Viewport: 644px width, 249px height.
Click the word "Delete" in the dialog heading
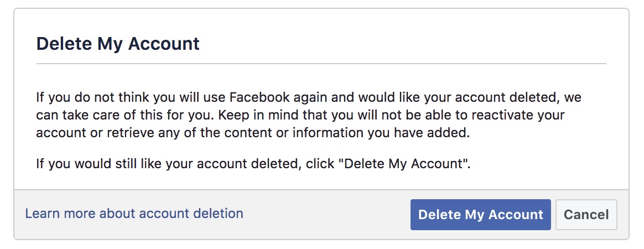(x=64, y=44)
